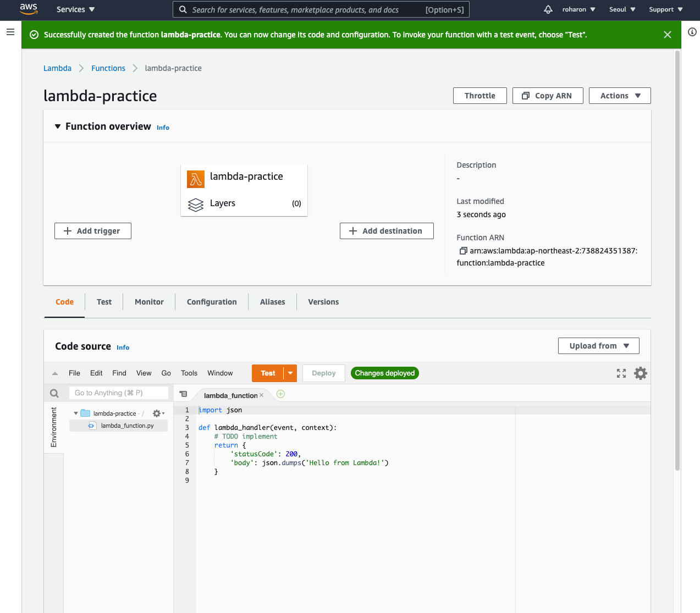Select the Code tab

coord(64,302)
